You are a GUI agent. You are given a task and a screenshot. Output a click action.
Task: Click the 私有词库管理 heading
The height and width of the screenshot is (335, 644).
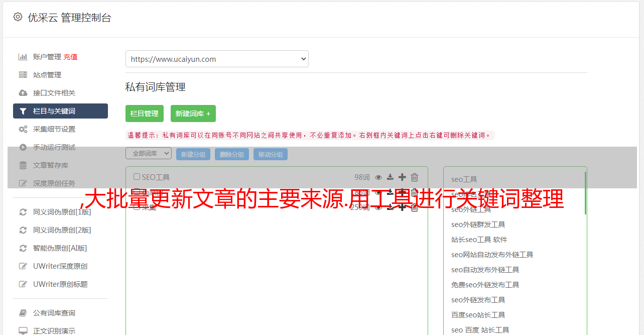pos(156,87)
